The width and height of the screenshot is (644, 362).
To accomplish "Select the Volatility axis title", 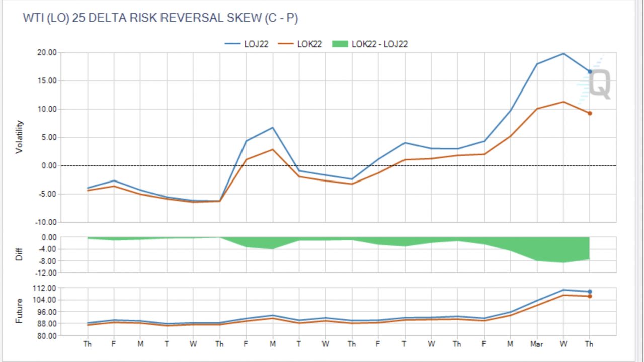I will [20, 137].
